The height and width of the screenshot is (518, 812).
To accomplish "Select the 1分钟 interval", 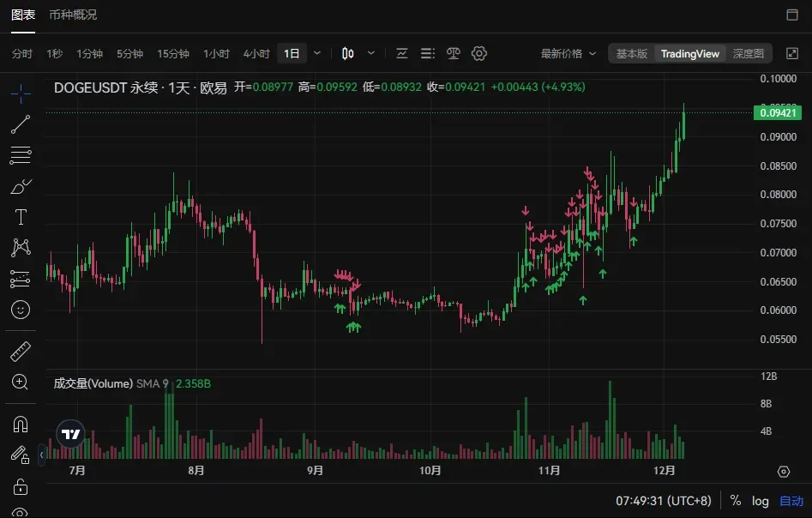I will point(89,53).
